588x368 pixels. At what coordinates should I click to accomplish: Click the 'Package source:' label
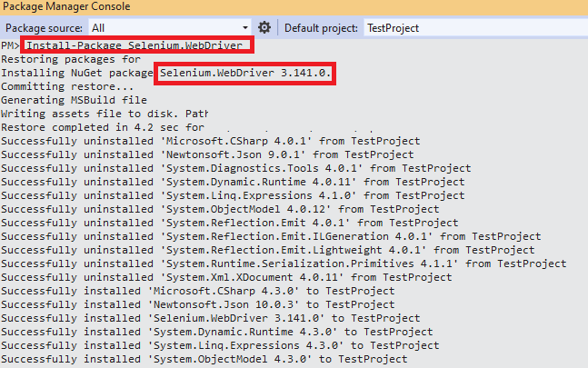coord(45,28)
